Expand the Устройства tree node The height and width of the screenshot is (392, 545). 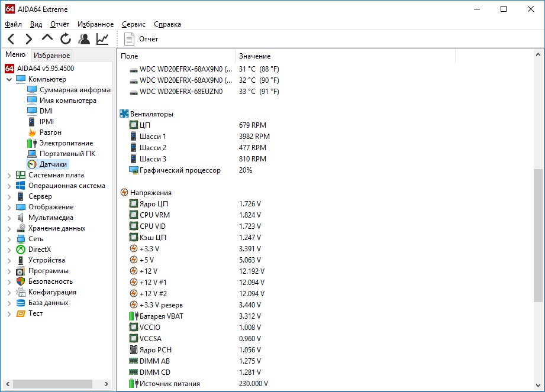tap(9, 260)
